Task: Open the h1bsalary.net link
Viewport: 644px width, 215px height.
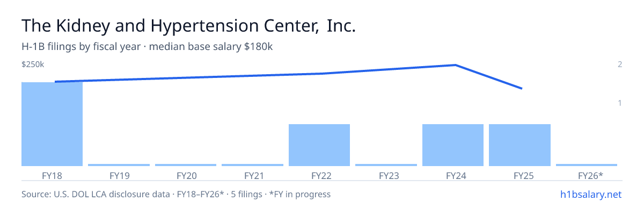Action: coord(590,195)
